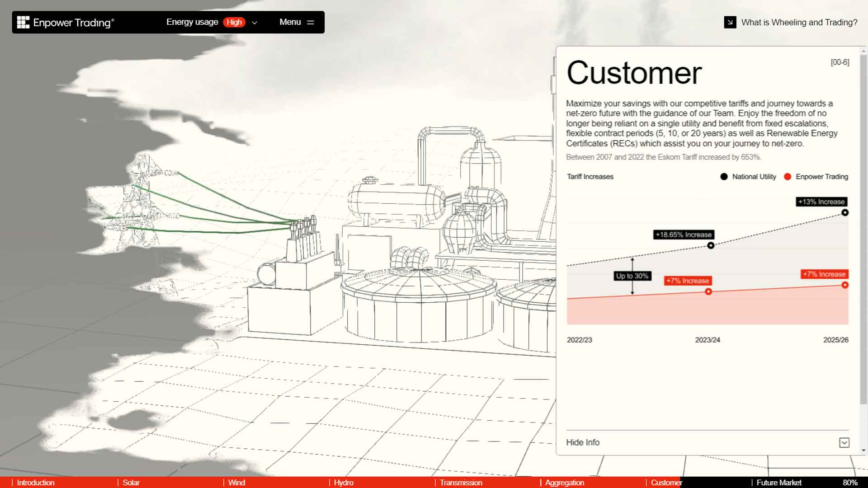This screenshot has height=488, width=868.
Task: Select the Enpower Trading 2023/24 red data point
Action: coord(708,291)
